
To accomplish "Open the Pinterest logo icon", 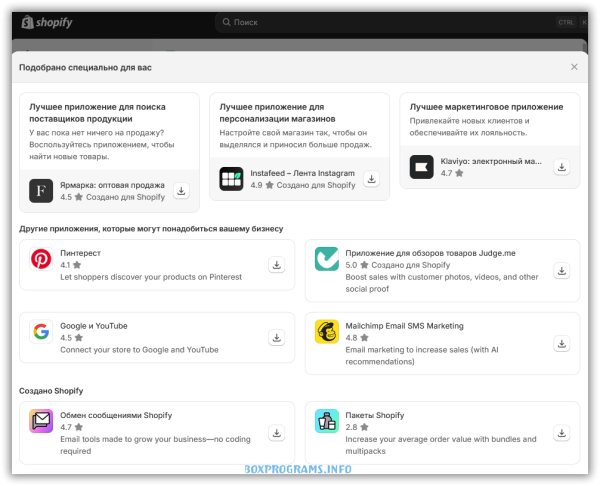I will (41, 259).
